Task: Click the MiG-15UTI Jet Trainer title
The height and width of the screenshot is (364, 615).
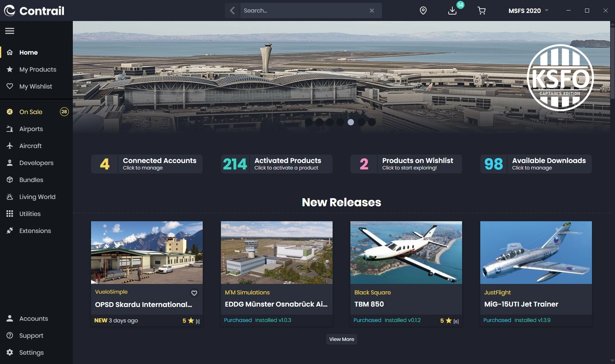Action: pyautogui.click(x=521, y=304)
